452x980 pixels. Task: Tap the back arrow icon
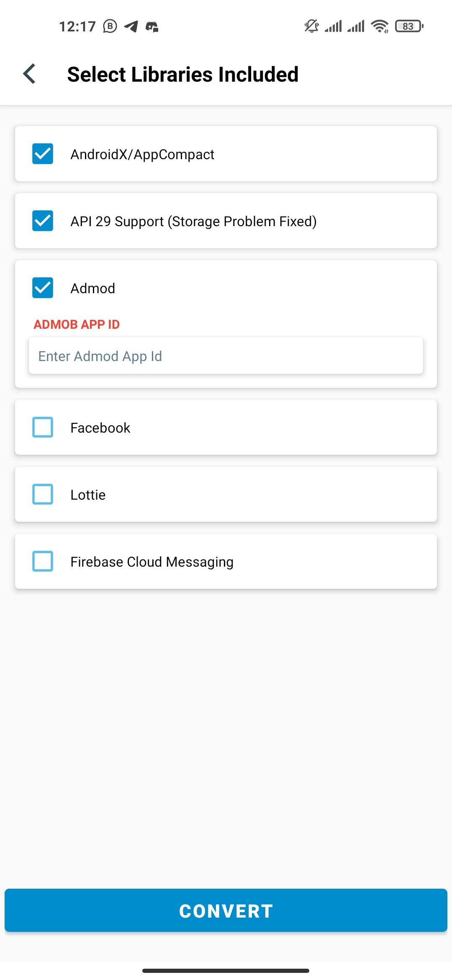[29, 74]
